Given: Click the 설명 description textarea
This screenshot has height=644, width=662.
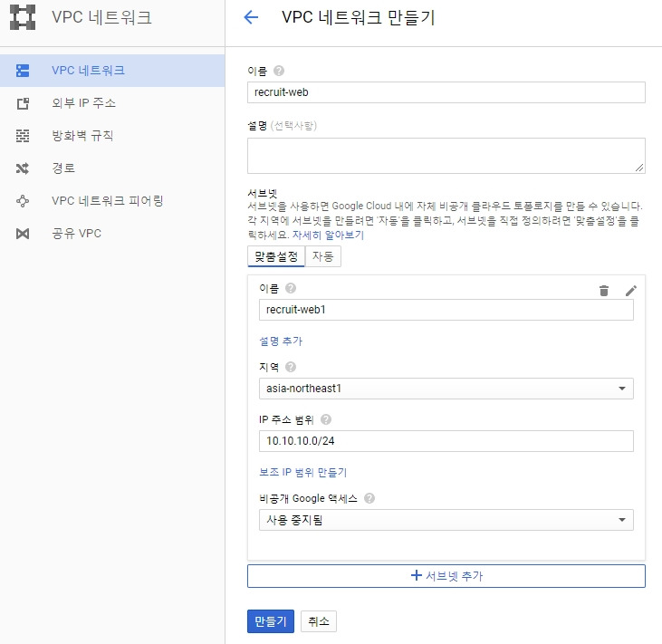Looking at the screenshot, I should click(x=446, y=156).
